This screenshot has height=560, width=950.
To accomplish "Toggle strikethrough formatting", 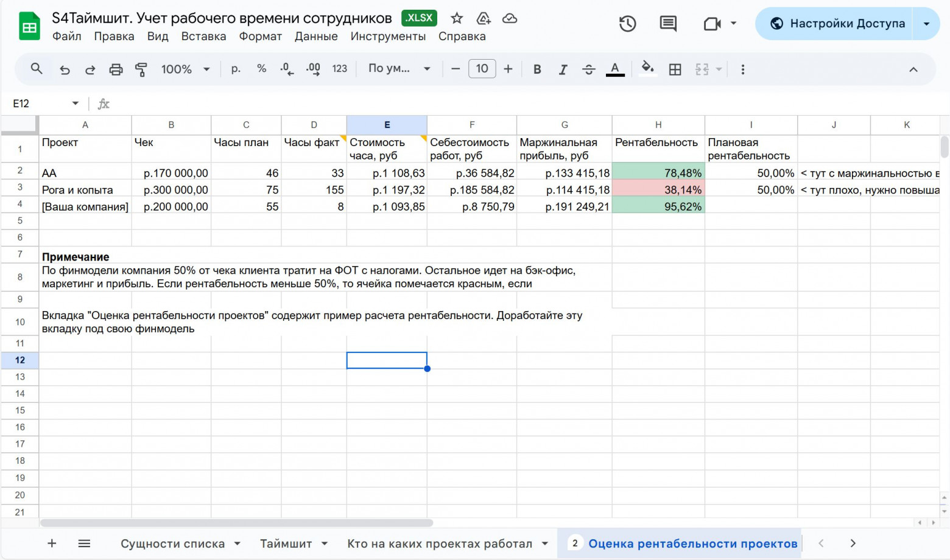I will pyautogui.click(x=588, y=69).
